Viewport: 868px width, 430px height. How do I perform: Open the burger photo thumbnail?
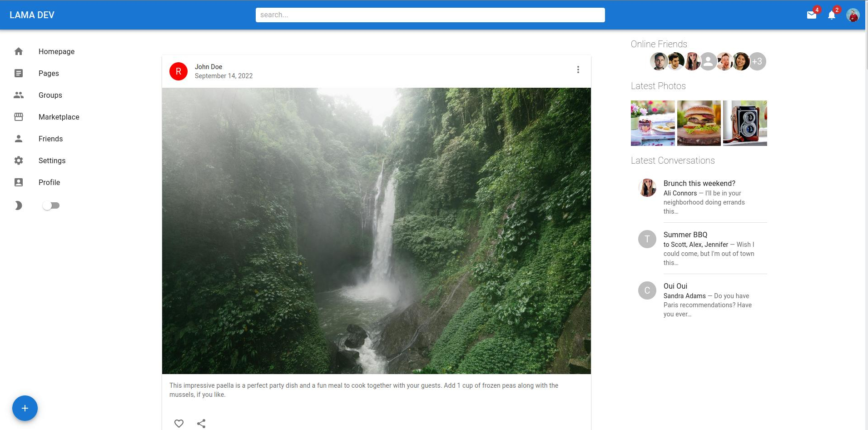coord(699,123)
